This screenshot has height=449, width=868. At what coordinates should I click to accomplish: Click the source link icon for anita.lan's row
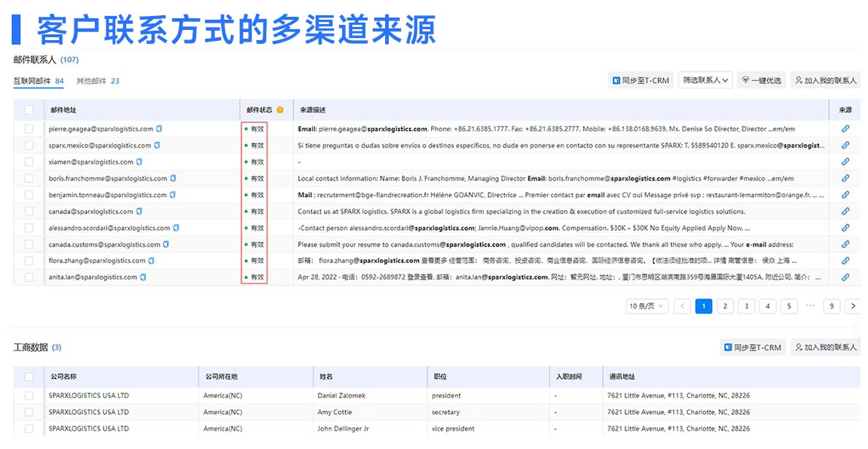pyautogui.click(x=845, y=277)
